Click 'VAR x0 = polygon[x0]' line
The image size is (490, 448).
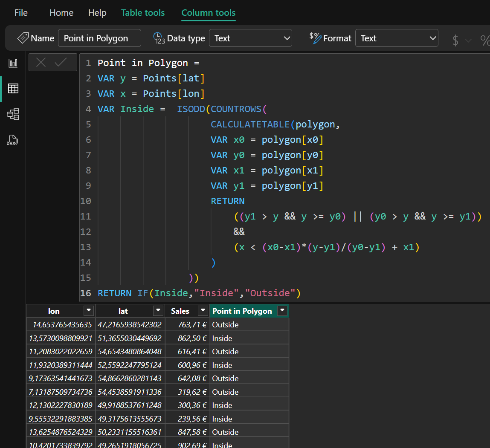(x=267, y=140)
